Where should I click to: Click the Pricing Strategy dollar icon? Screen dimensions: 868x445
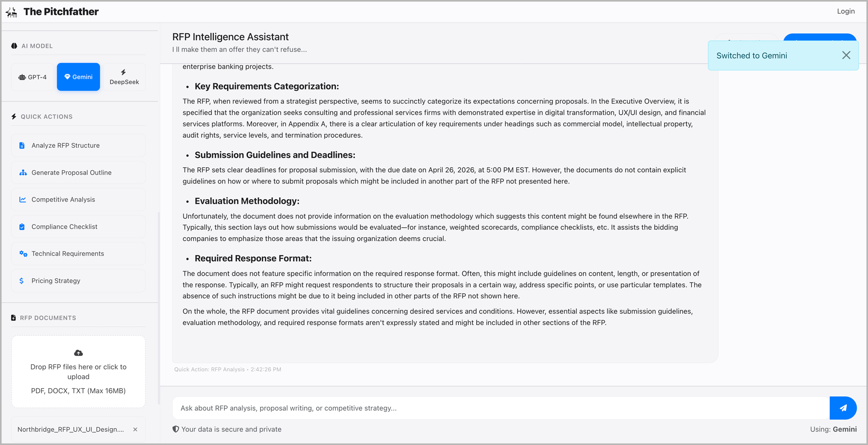pos(21,281)
